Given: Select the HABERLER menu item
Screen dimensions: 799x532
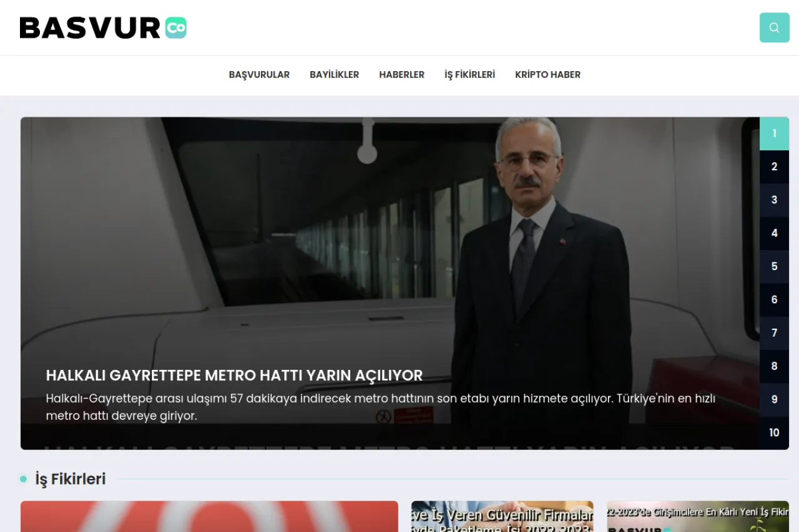Looking at the screenshot, I should tap(401, 75).
